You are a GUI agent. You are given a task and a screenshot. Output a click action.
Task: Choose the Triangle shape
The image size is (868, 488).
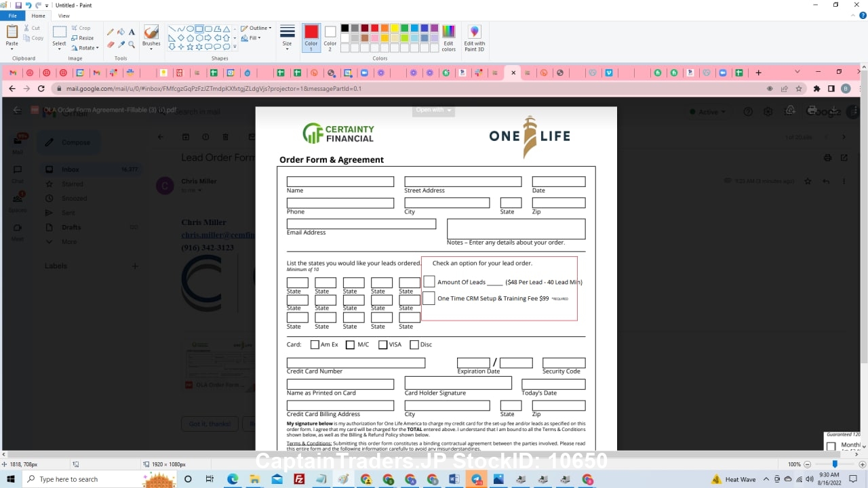coord(226,29)
